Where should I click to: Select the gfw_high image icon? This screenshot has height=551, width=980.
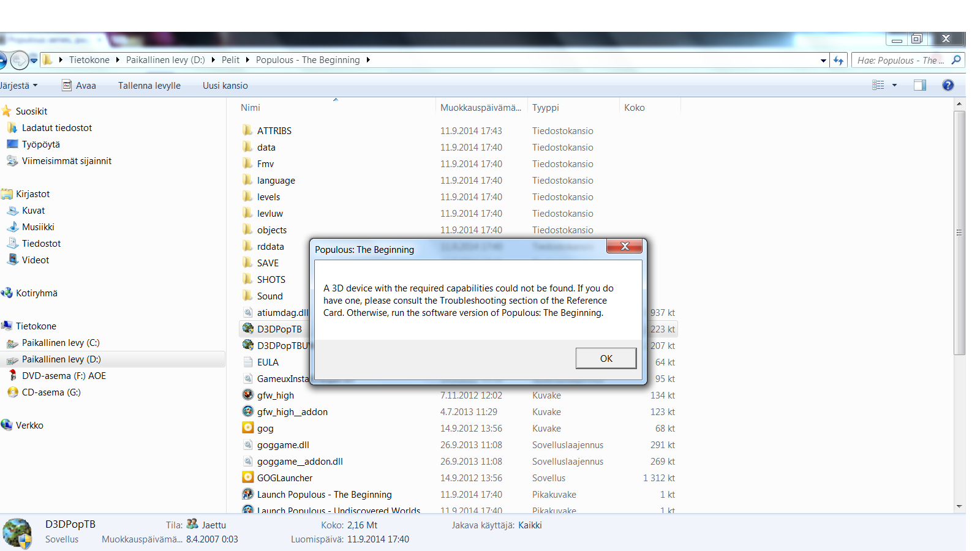pos(247,395)
